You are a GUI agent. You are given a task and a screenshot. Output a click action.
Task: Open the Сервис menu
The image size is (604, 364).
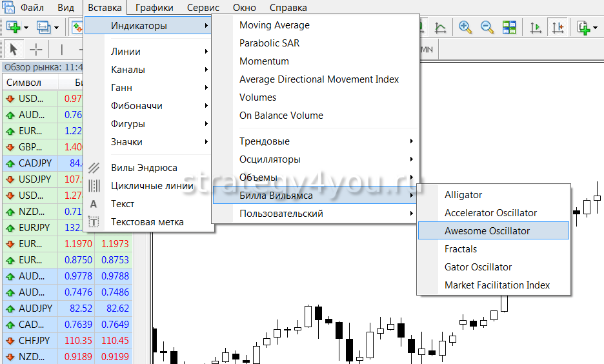click(x=203, y=8)
